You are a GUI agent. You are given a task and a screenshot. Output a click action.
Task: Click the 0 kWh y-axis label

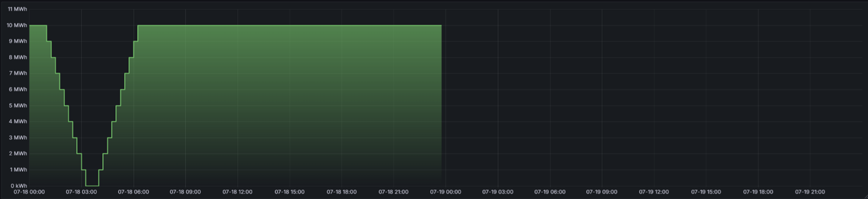click(19, 186)
